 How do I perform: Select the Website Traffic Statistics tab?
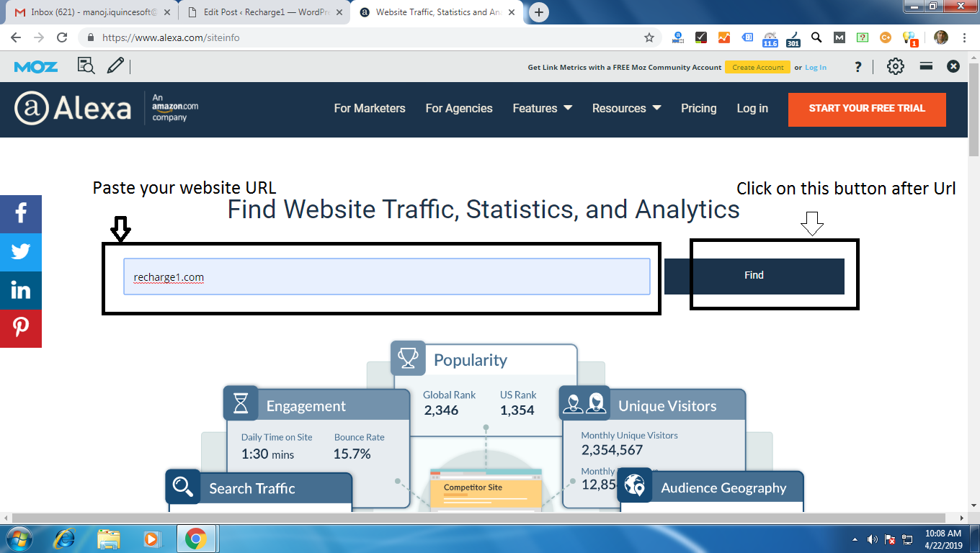tap(436, 12)
